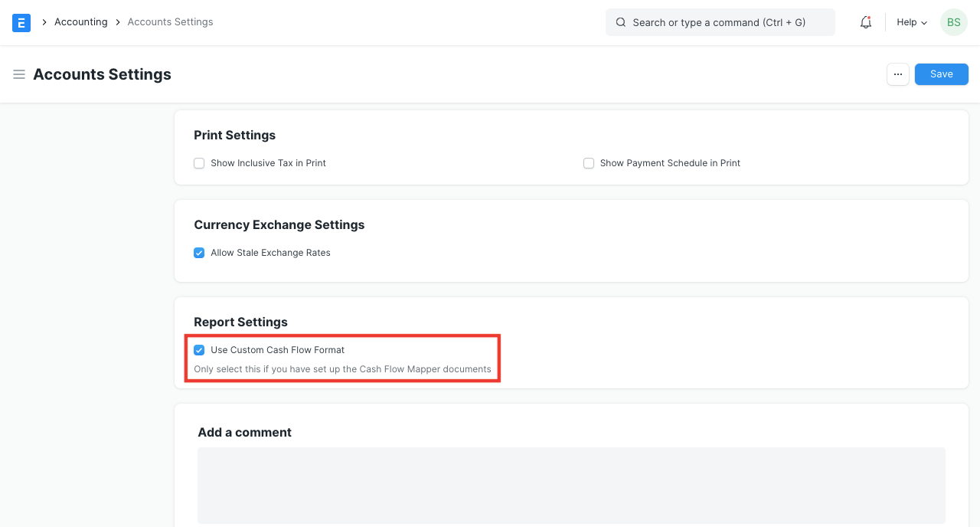
Task: Open the Help dropdown
Action: tap(910, 22)
